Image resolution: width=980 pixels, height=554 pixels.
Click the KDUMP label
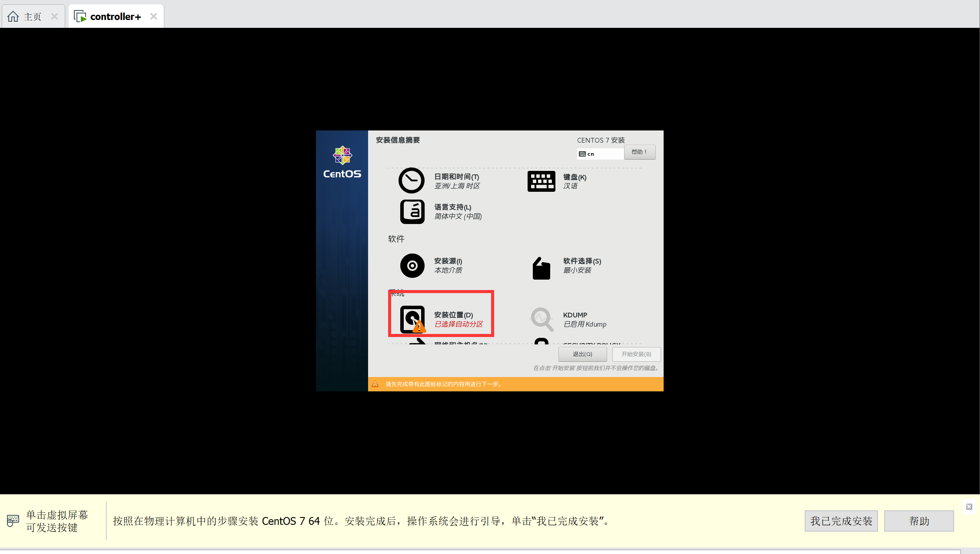click(575, 315)
